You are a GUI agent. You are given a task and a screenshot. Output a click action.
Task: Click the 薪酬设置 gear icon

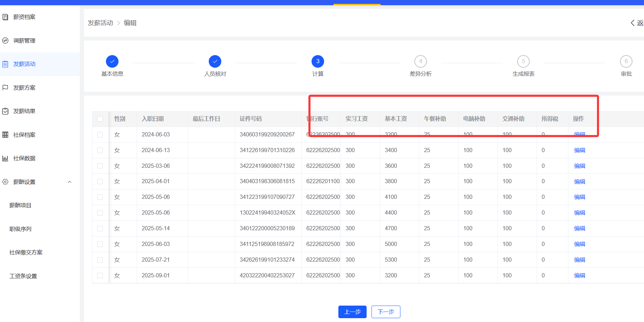coord(5,182)
